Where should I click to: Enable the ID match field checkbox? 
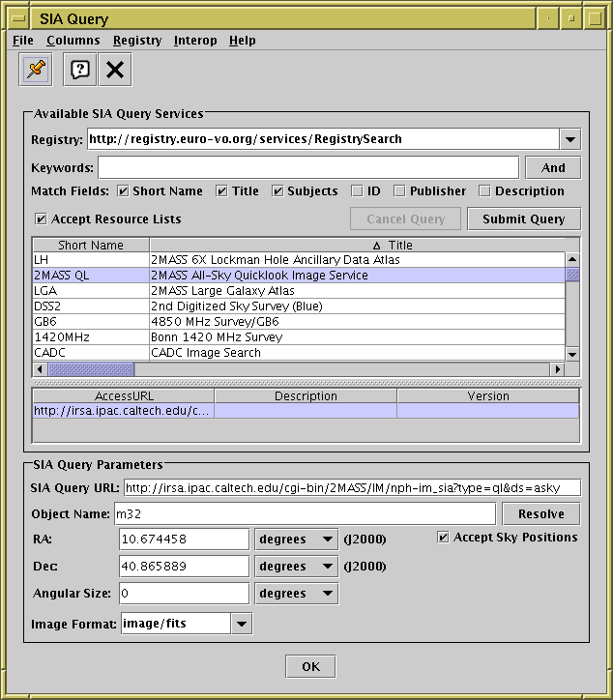click(x=357, y=191)
